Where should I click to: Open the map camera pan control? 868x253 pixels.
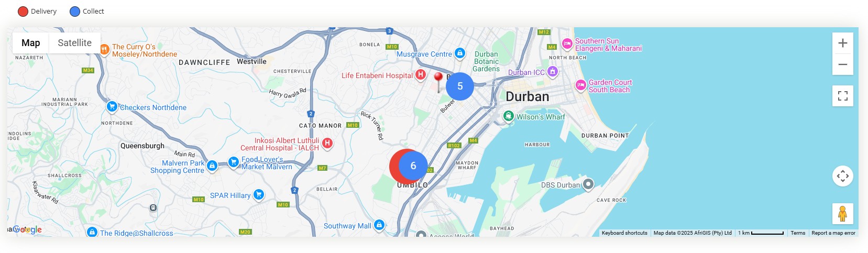pyautogui.click(x=842, y=176)
